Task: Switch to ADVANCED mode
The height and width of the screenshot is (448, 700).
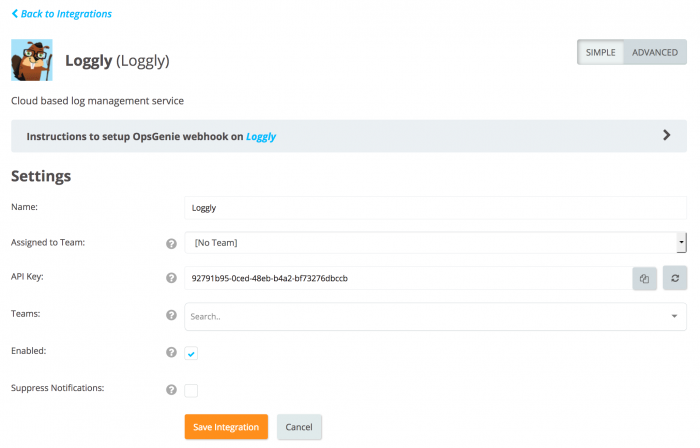Action: point(655,52)
